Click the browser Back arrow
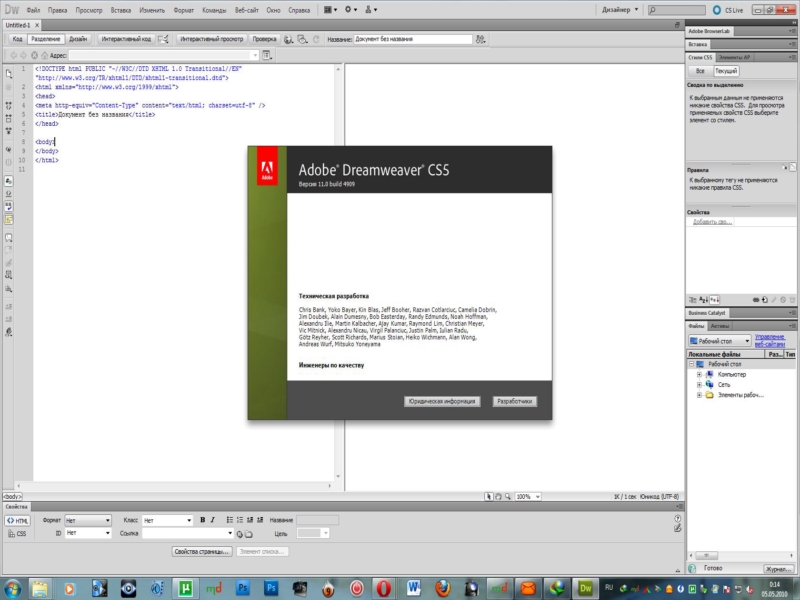The image size is (800, 600). [x=13, y=55]
